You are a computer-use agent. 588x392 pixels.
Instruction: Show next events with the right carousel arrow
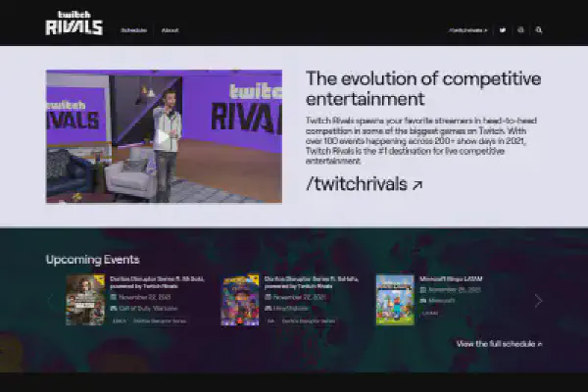pos(538,301)
